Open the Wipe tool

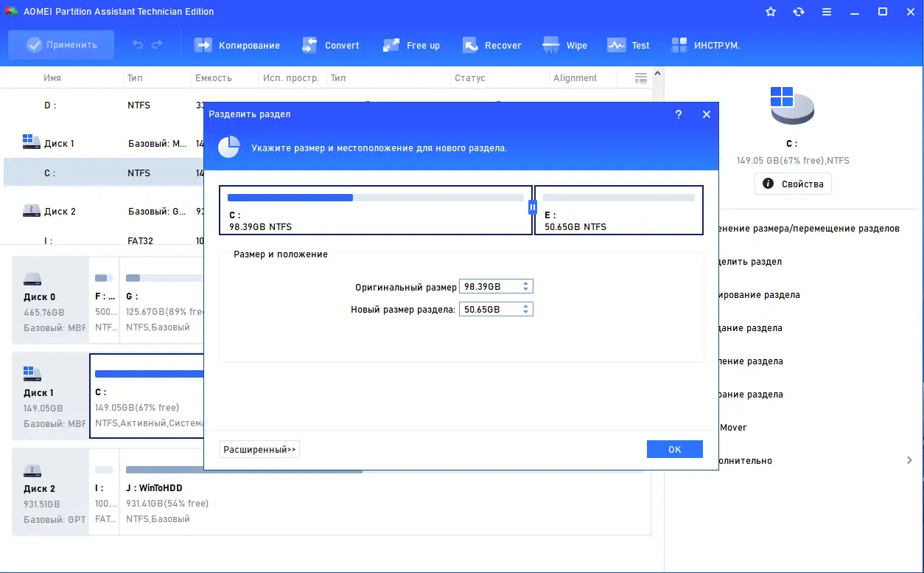[x=564, y=45]
